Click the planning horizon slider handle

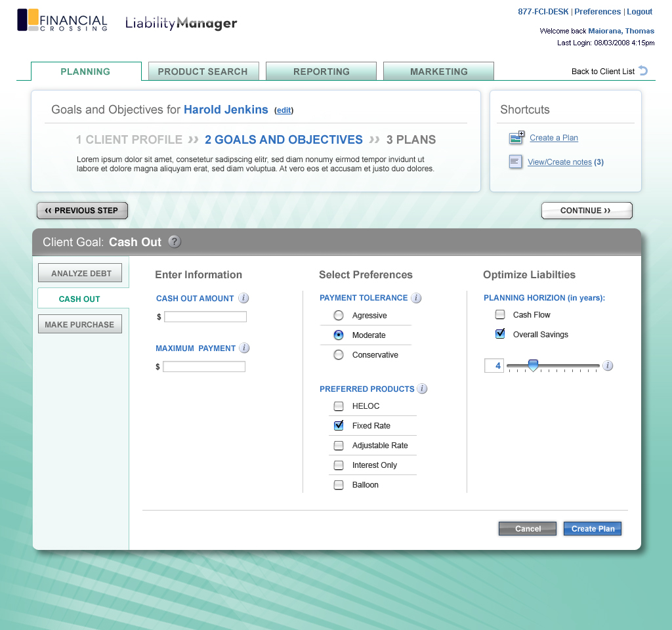(534, 366)
